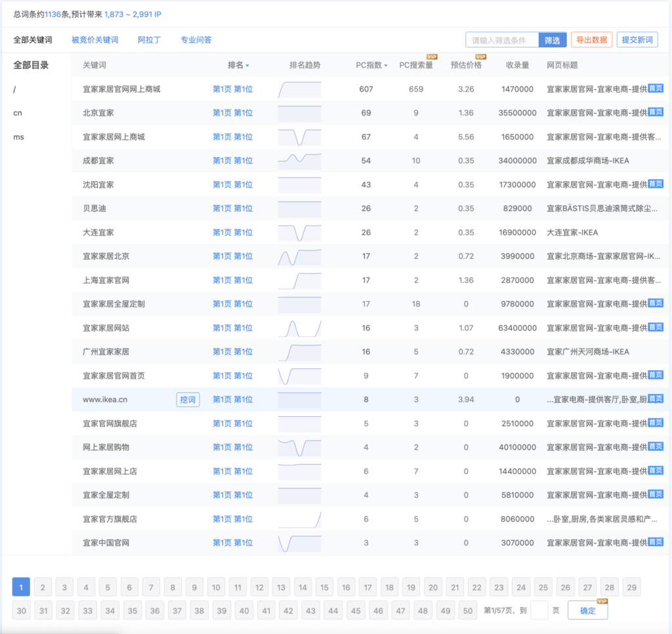The image size is (672, 634).
Task: Click page title 宜家广州天河商场-IKEA
Action: [588, 352]
